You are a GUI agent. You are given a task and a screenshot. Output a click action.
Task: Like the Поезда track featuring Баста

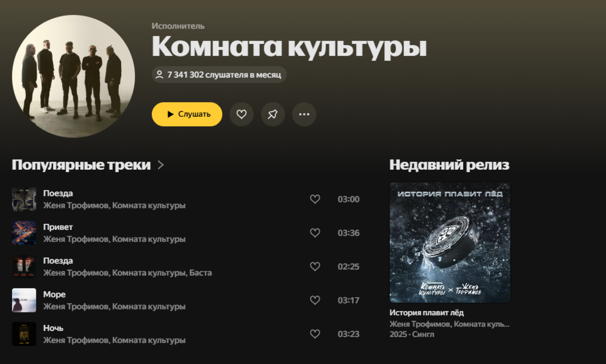(315, 266)
